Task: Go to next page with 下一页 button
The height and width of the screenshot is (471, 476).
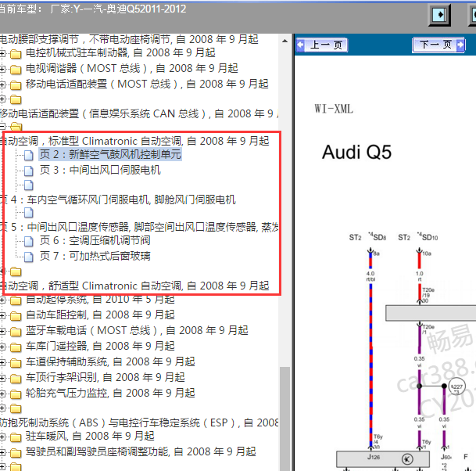Action: click(438, 45)
